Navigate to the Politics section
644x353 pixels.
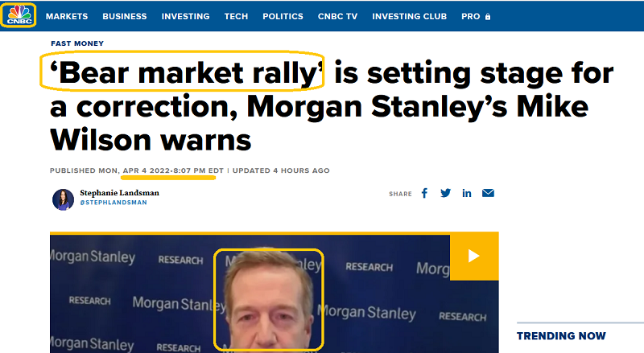pyautogui.click(x=283, y=16)
